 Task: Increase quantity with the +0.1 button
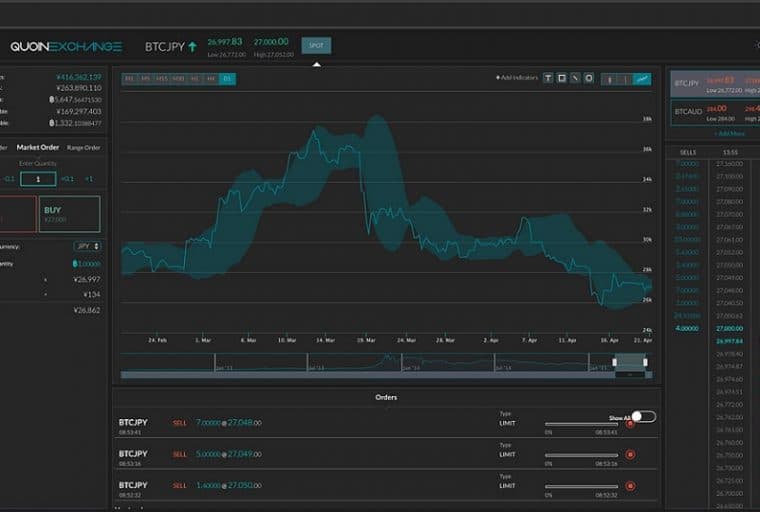coord(67,179)
